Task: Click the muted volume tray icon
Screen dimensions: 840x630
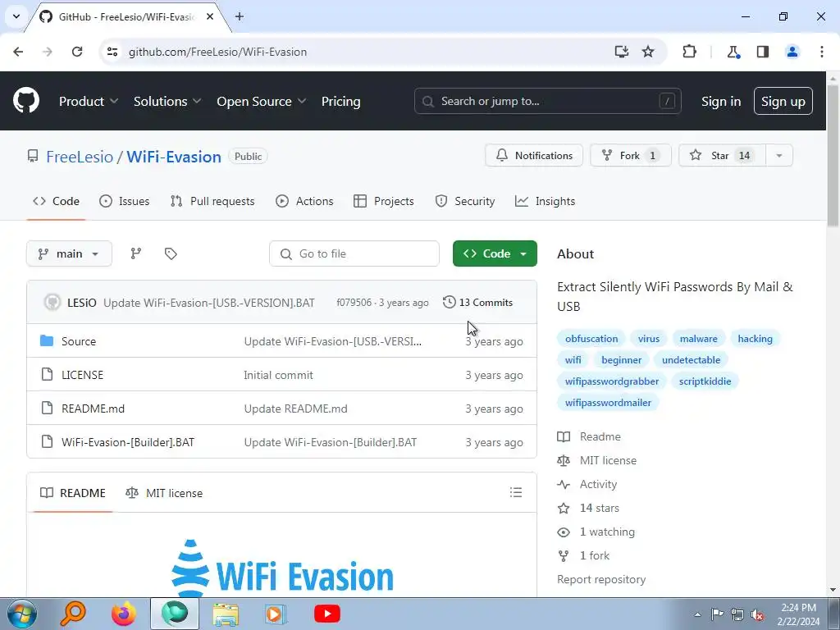Action: click(757, 614)
